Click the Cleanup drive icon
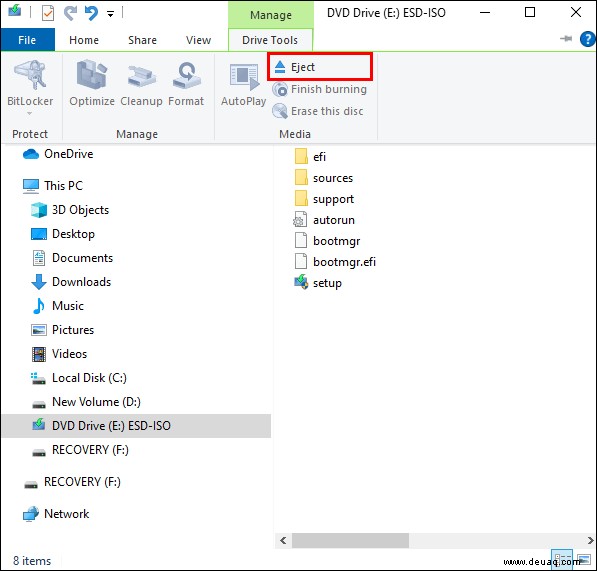The image size is (597, 571). tap(142, 76)
